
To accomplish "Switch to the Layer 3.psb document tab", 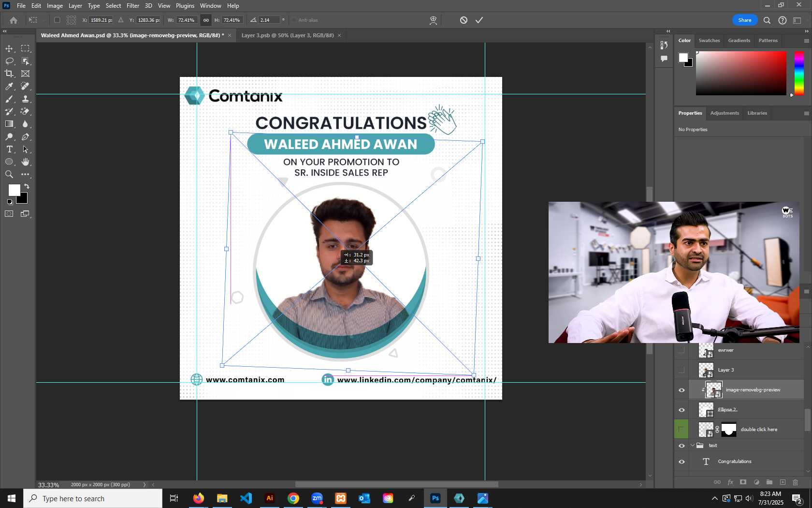I will 287,35.
